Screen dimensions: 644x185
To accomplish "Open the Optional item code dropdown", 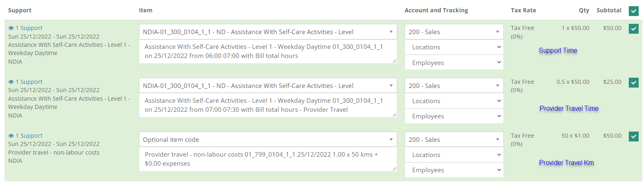I will (268, 139).
